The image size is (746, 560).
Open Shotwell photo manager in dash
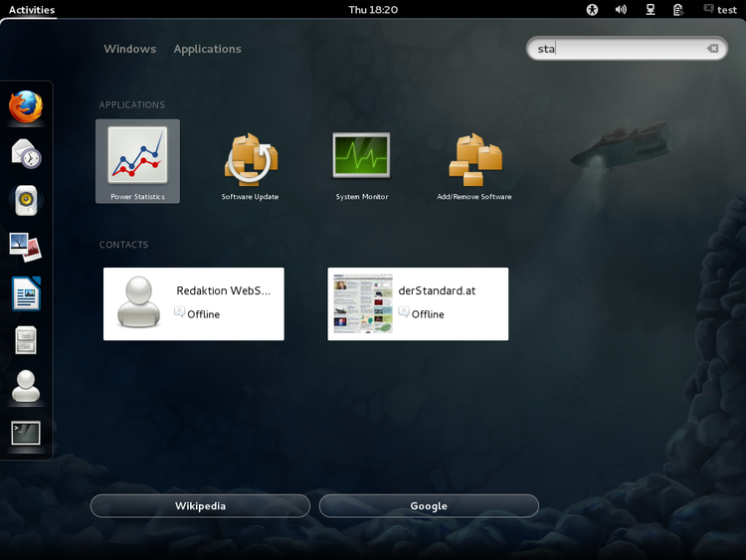coord(26,247)
